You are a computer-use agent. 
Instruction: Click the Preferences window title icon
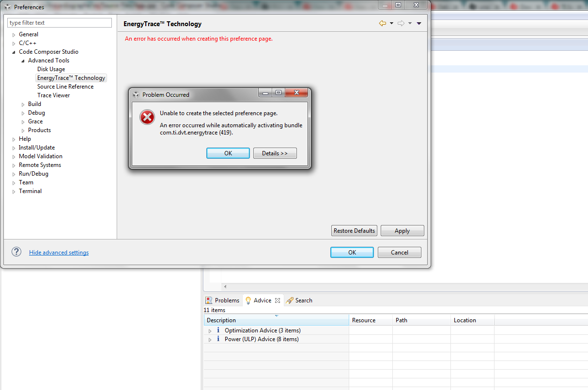point(8,7)
